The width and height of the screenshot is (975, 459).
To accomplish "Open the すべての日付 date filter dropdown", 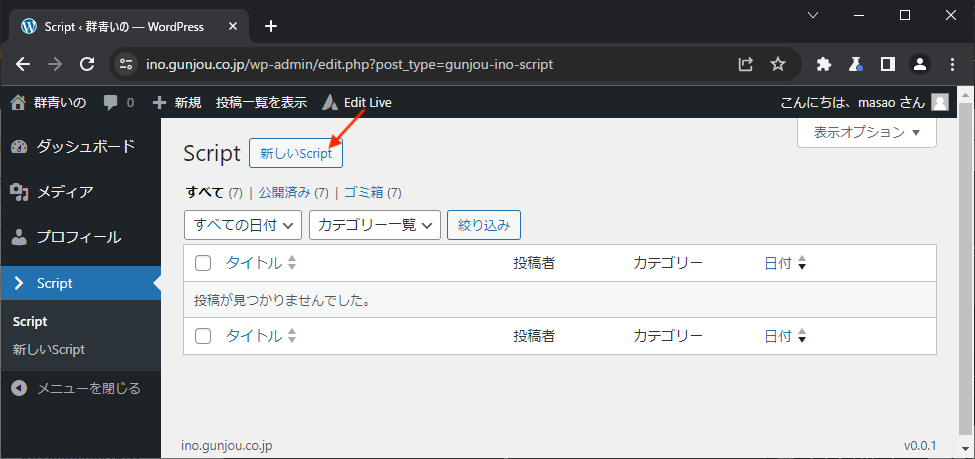I will [243, 225].
